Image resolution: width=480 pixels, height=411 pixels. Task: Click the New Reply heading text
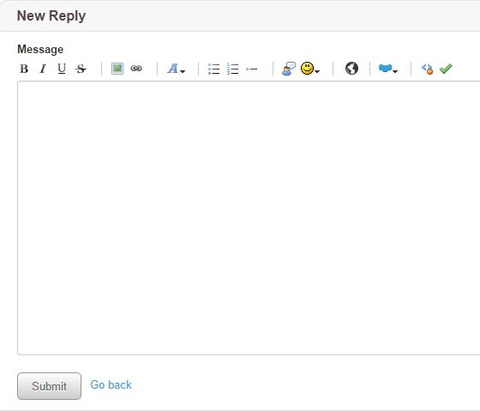(51, 16)
